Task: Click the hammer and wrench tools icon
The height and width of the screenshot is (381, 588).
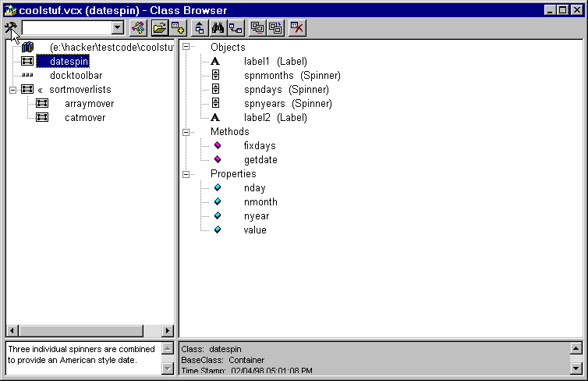Action: click(x=11, y=28)
